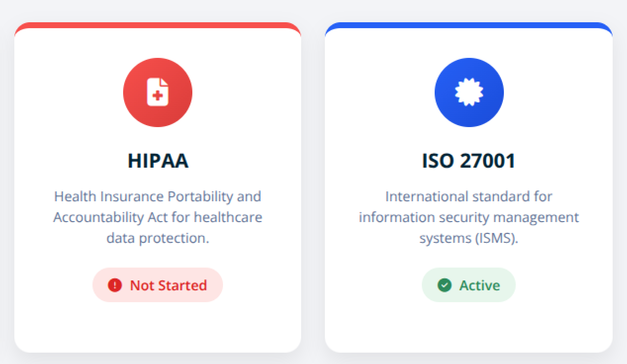
Task: Click the exclamation icon in Not Started badge
Action: pyautogui.click(x=115, y=285)
